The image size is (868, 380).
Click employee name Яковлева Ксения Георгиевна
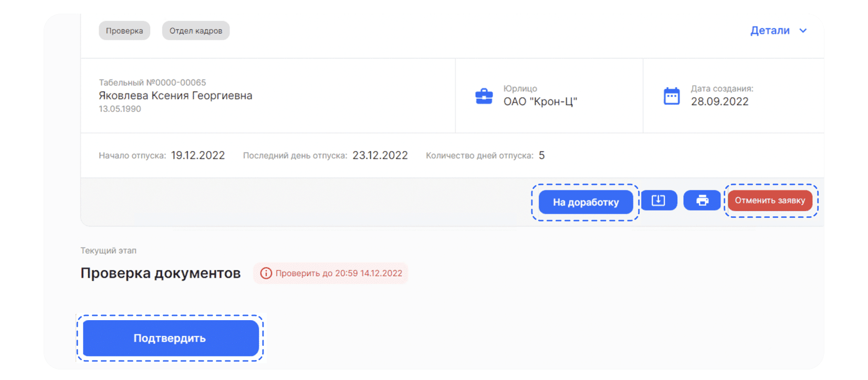pos(175,96)
